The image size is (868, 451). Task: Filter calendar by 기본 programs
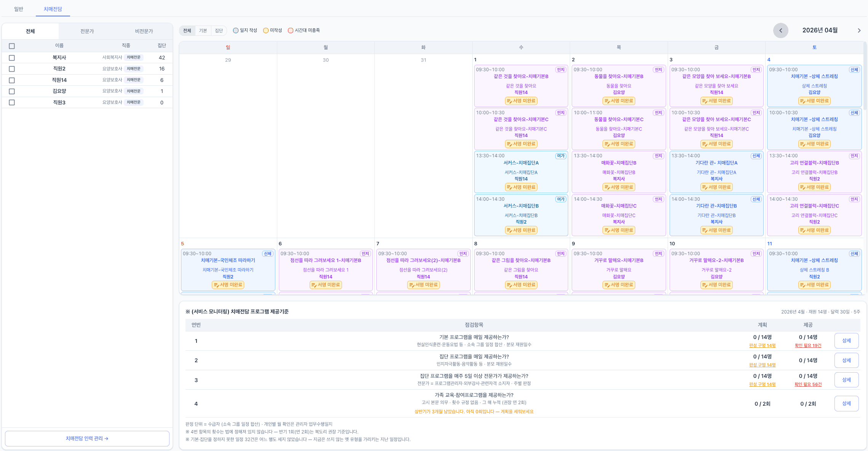(203, 30)
